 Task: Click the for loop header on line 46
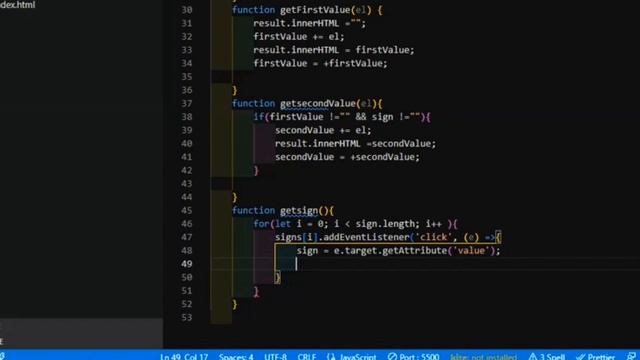(355, 224)
